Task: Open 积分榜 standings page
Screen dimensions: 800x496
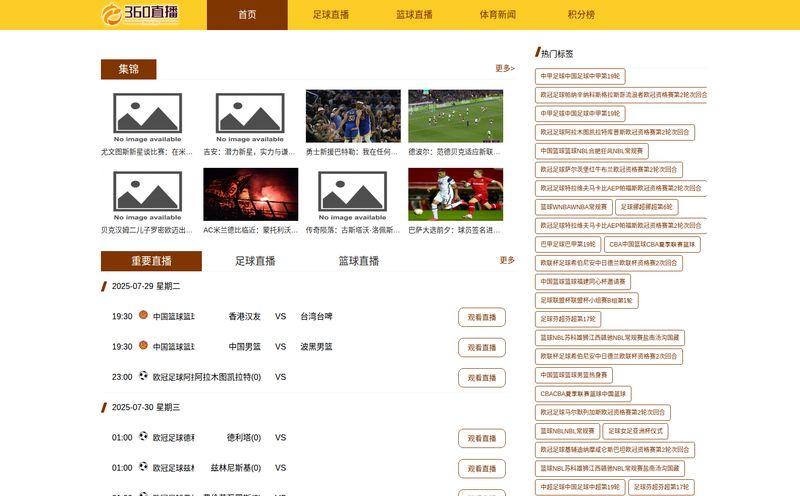Action: [x=581, y=15]
